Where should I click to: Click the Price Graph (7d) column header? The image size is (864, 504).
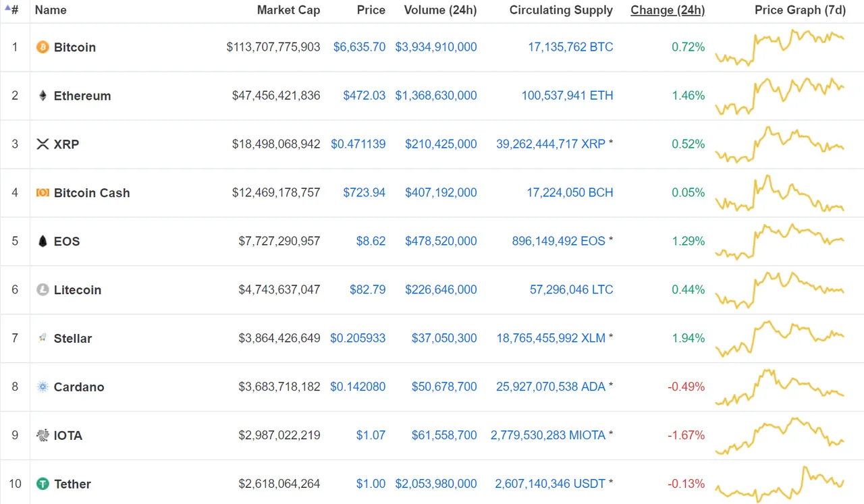(x=800, y=10)
